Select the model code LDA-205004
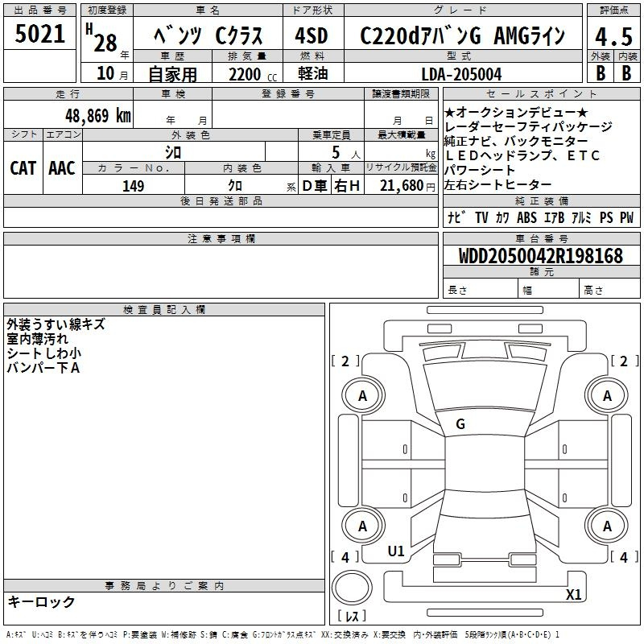Image resolution: width=644 pixels, height=644 pixels. (x=461, y=74)
